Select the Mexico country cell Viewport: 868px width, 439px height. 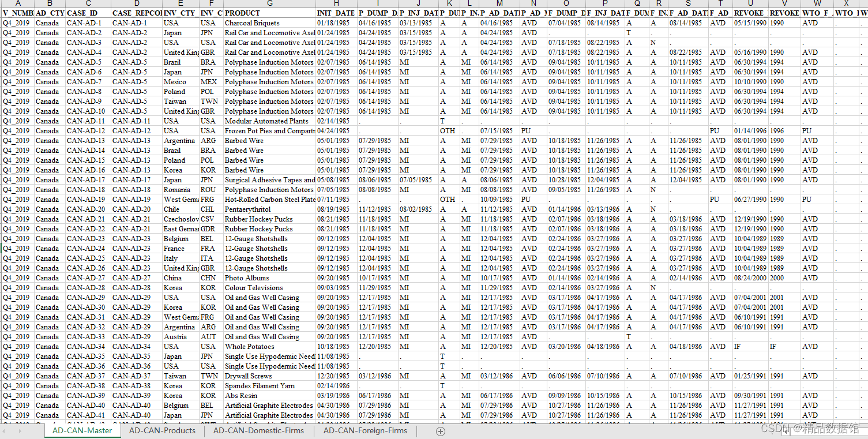point(181,82)
